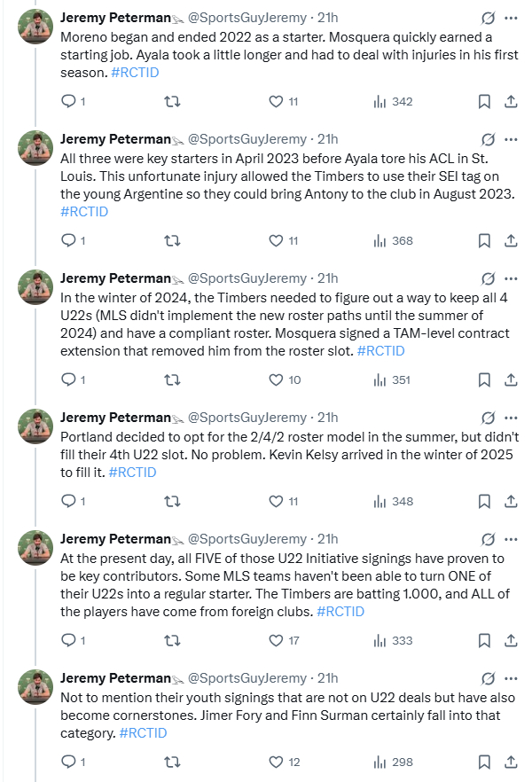This screenshot has height=782, width=532.
Task: Reply to the tweet about Moreno starting 2022
Action: coord(68,102)
